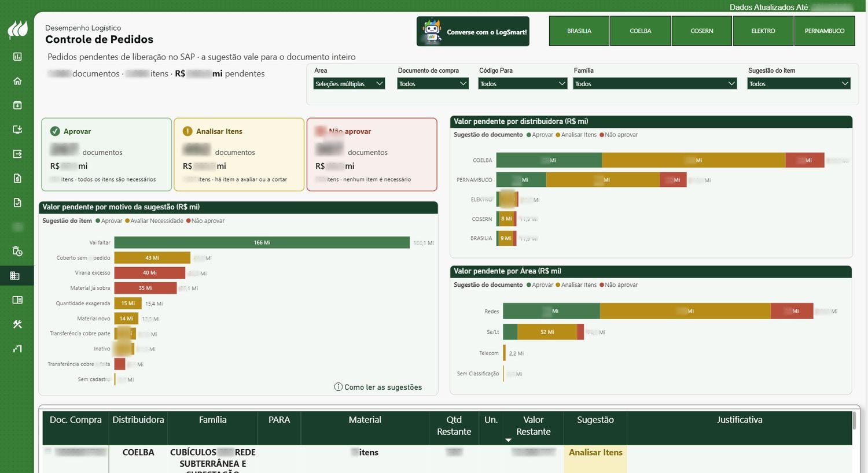Click the green Vai faltar bar
Viewport: 868px width, 473px height.
pos(262,243)
